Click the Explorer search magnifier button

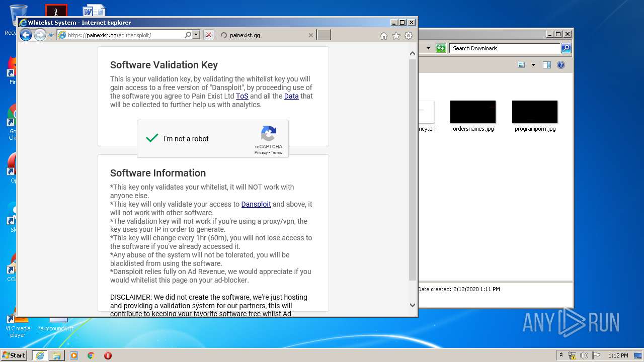pyautogui.click(x=566, y=48)
